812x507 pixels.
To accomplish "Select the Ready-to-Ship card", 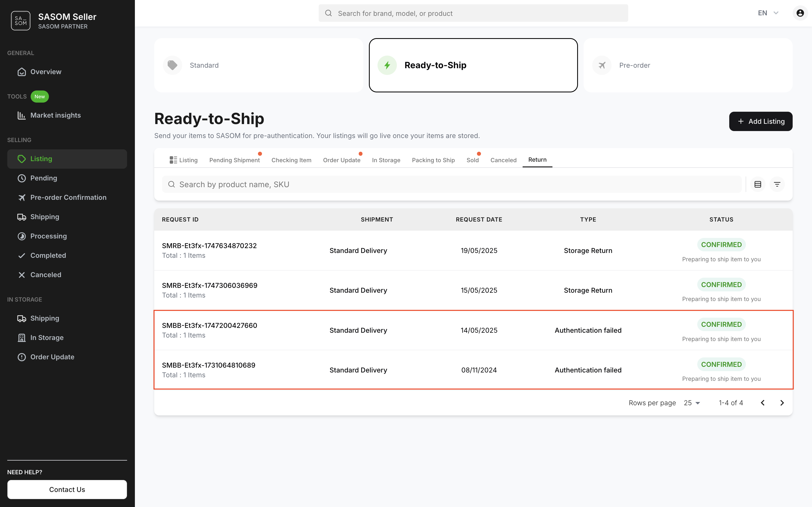I will point(473,65).
